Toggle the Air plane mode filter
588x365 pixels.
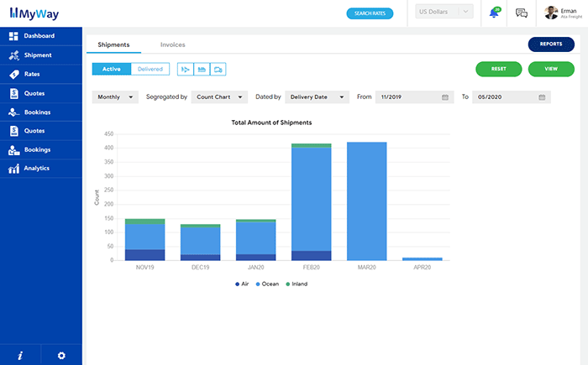point(186,70)
